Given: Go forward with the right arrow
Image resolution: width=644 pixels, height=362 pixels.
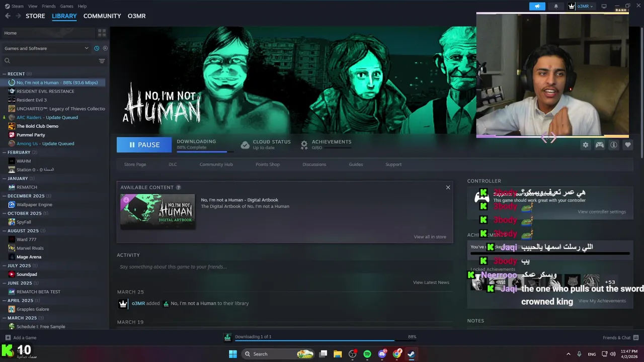Looking at the screenshot, I should (19, 16).
